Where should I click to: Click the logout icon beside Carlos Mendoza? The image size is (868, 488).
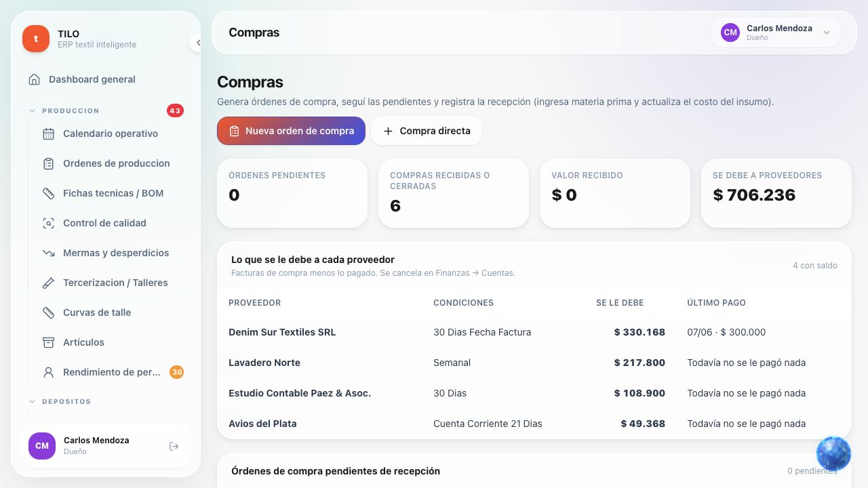pyautogui.click(x=174, y=446)
